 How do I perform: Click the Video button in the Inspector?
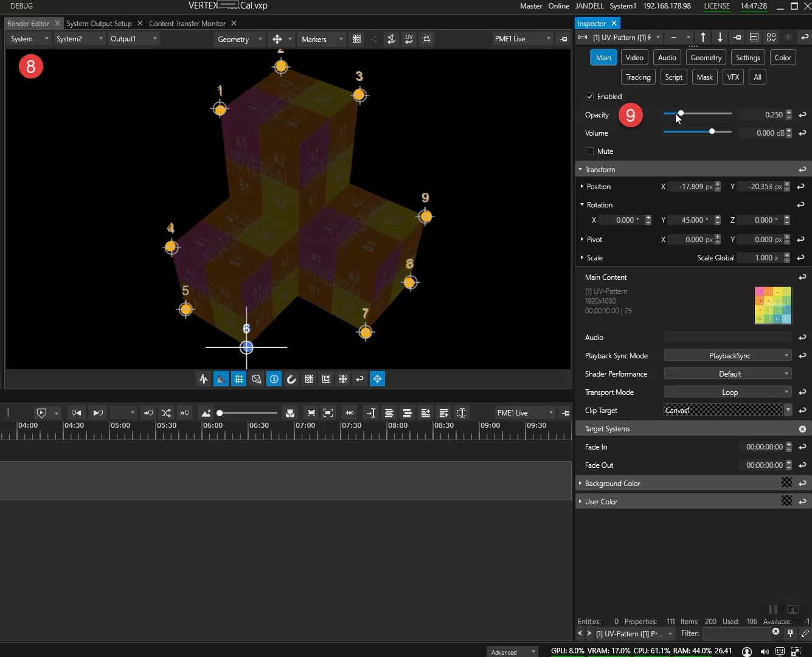(634, 57)
